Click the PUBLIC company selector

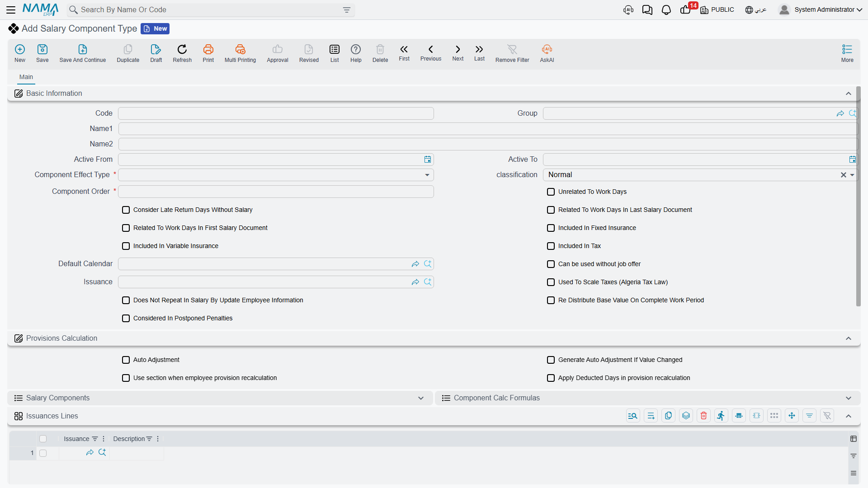pyautogui.click(x=717, y=10)
